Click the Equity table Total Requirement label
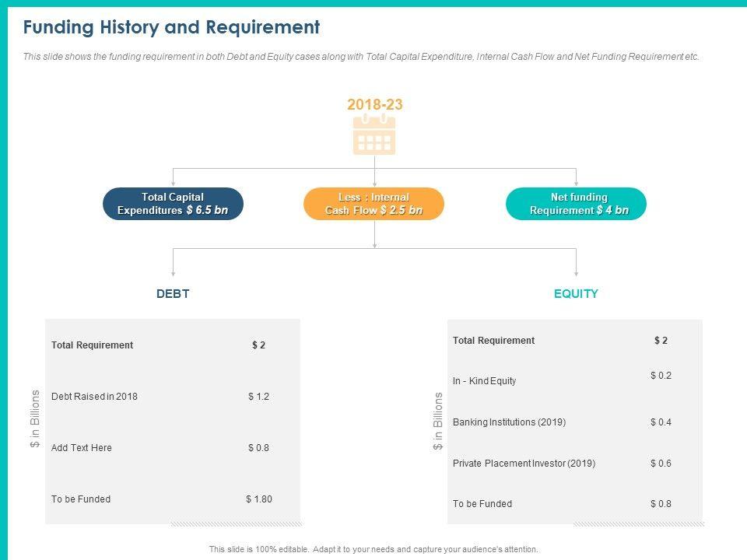747x560 pixels. tap(493, 341)
